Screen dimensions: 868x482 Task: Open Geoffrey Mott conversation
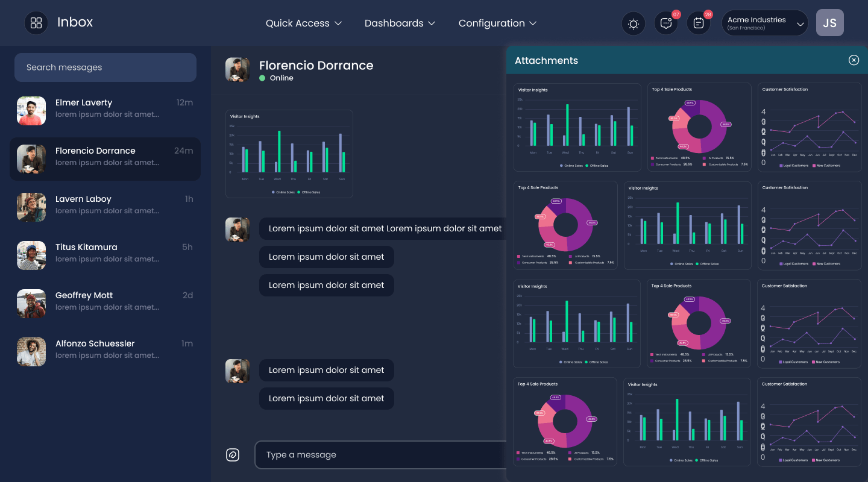tap(105, 304)
